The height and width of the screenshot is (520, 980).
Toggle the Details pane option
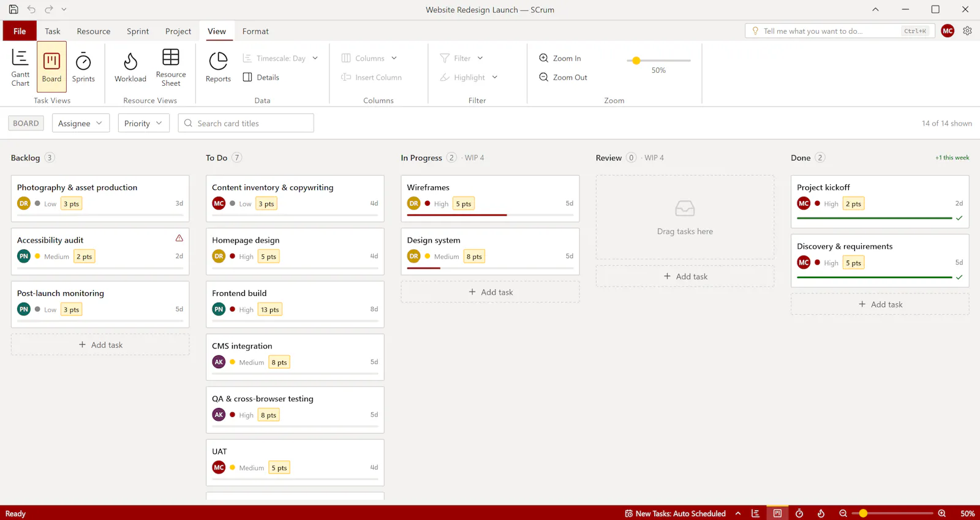tap(262, 77)
